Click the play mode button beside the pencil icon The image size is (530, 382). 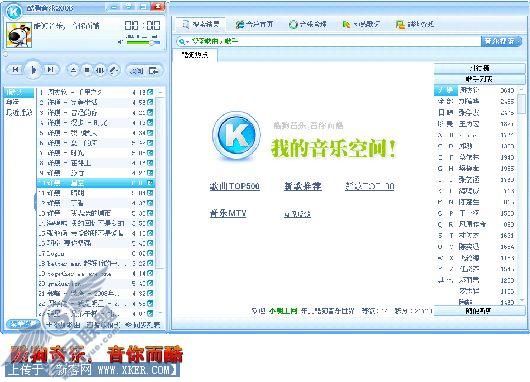[x=137, y=71]
